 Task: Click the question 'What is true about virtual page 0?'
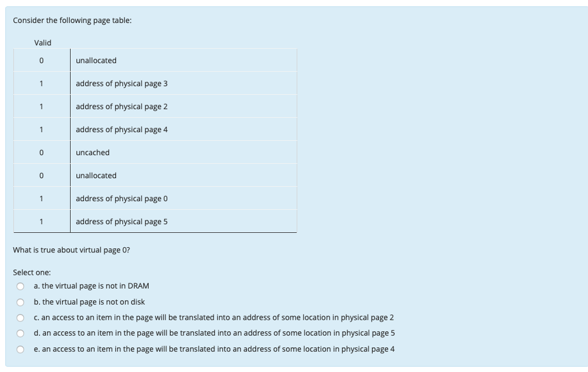(x=71, y=250)
